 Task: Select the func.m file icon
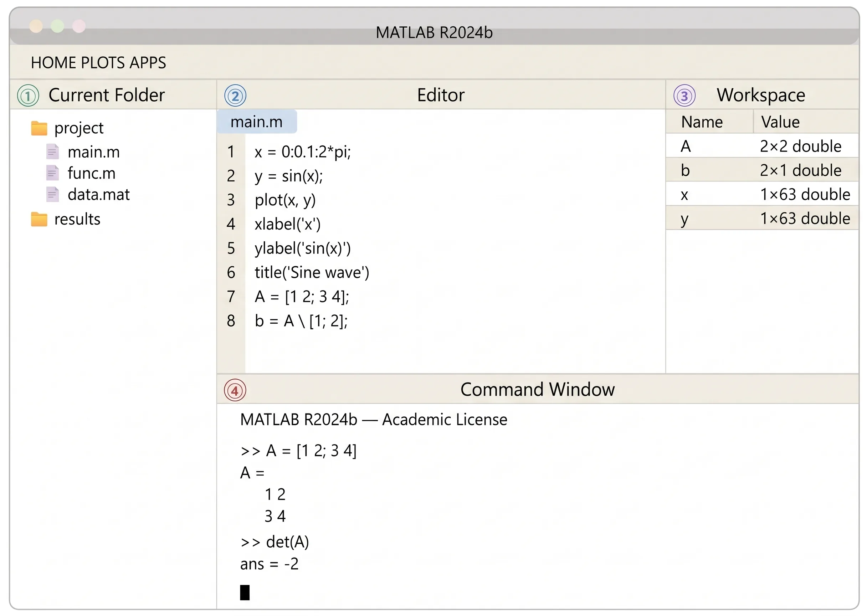(52, 173)
